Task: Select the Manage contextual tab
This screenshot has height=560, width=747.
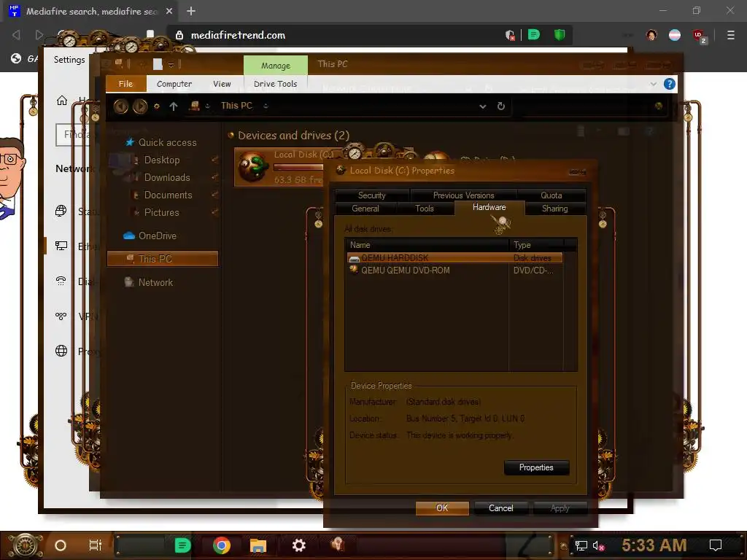Action: point(275,65)
